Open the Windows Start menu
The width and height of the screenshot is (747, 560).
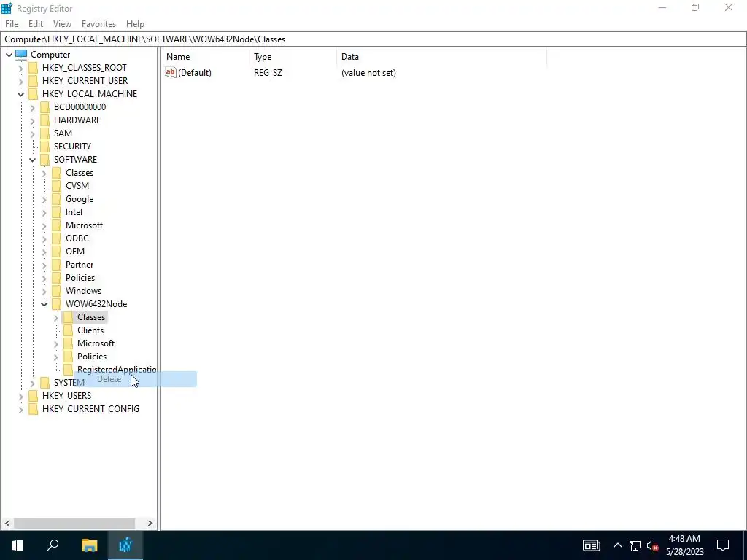click(x=18, y=545)
